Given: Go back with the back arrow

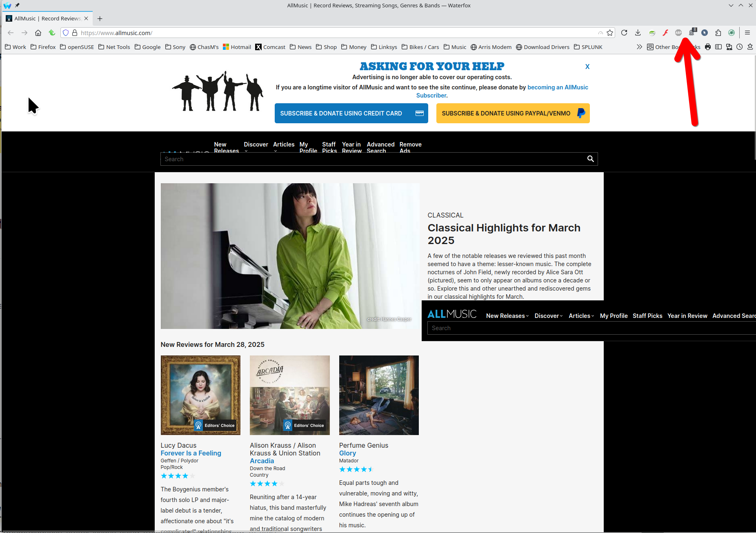Looking at the screenshot, I should [11, 33].
